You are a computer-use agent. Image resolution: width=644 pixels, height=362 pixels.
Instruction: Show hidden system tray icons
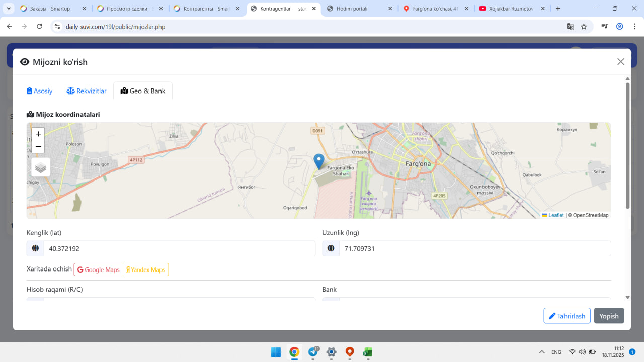pyautogui.click(x=542, y=352)
